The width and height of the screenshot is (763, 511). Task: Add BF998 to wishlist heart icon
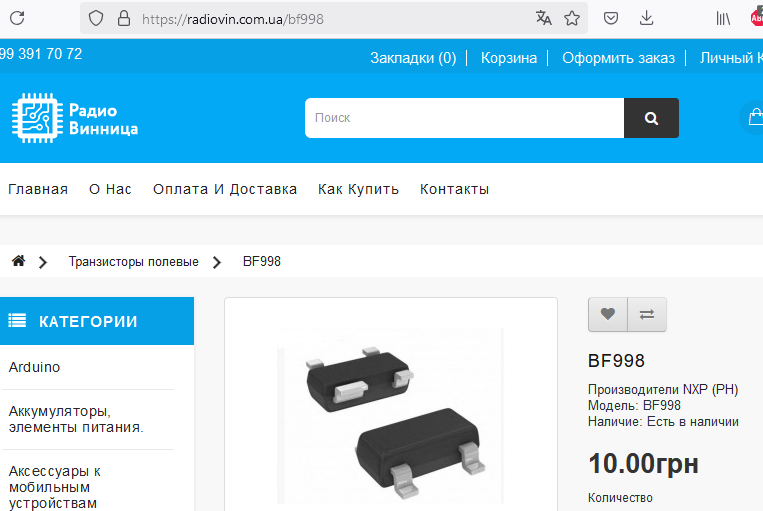click(x=607, y=314)
